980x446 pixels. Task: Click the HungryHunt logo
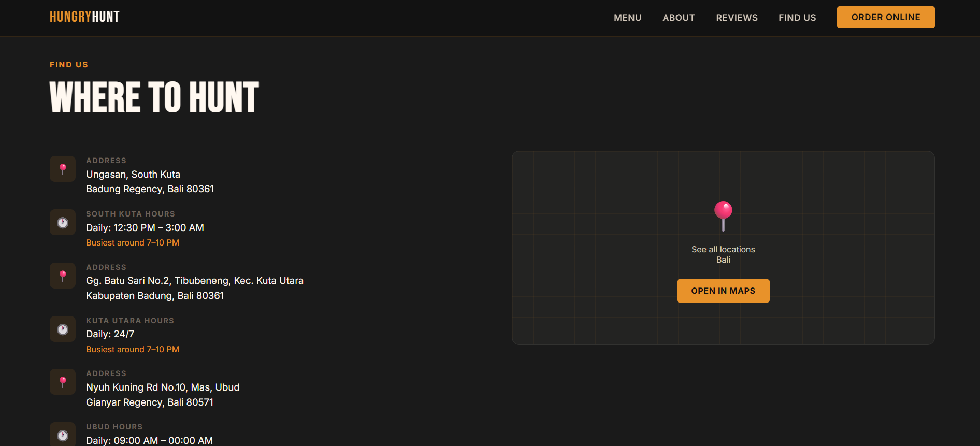tap(84, 17)
